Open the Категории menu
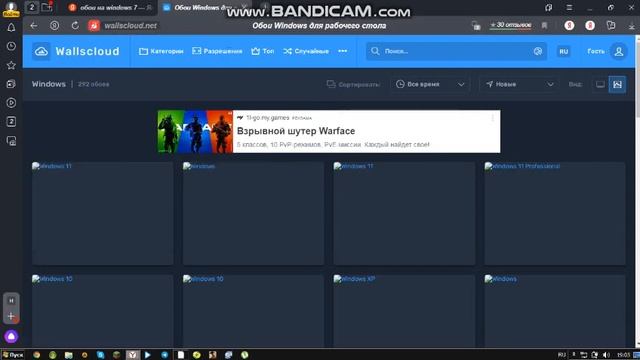640x360 pixels. tap(161, 51)
